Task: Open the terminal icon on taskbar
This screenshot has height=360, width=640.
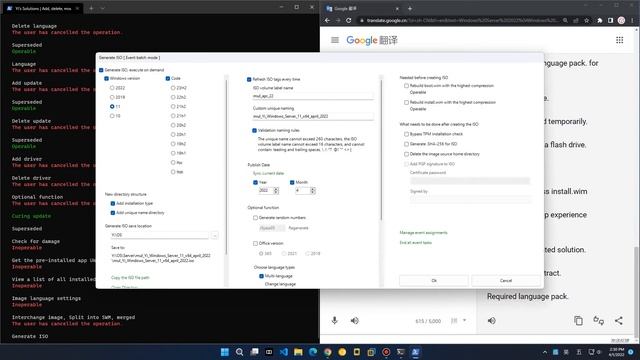Action: [401, 352]
